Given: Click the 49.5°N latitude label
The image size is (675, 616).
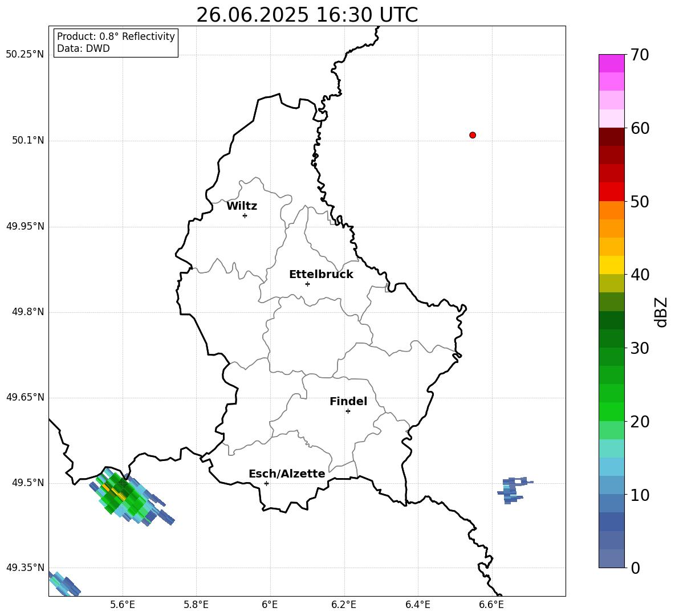Looking at the screenshot, I should 28,483.
